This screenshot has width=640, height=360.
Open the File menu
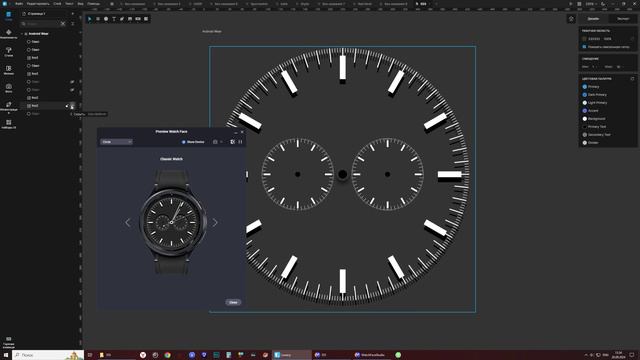click(x=19, y=4)
